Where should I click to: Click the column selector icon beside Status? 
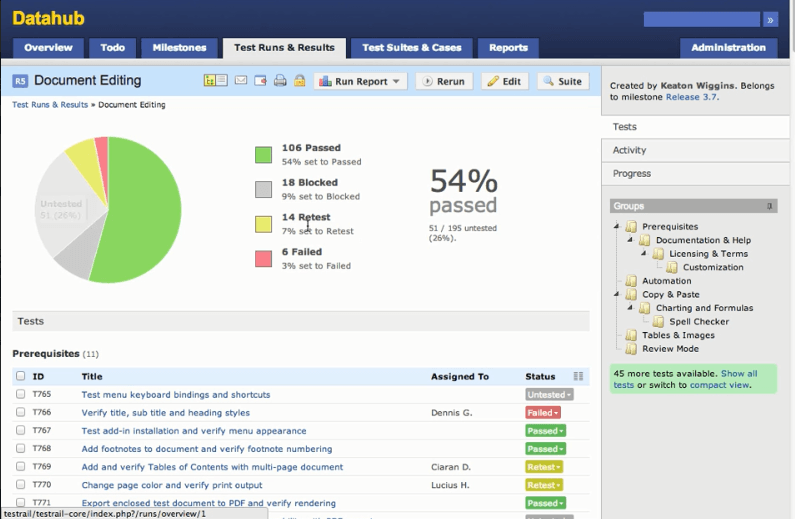point(578,377)
